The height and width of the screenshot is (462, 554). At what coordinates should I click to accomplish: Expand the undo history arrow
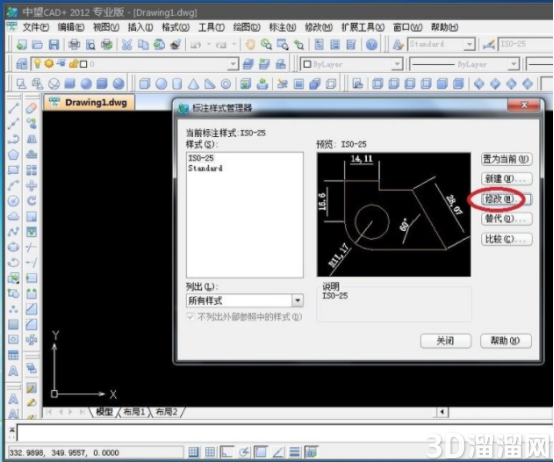208,45
